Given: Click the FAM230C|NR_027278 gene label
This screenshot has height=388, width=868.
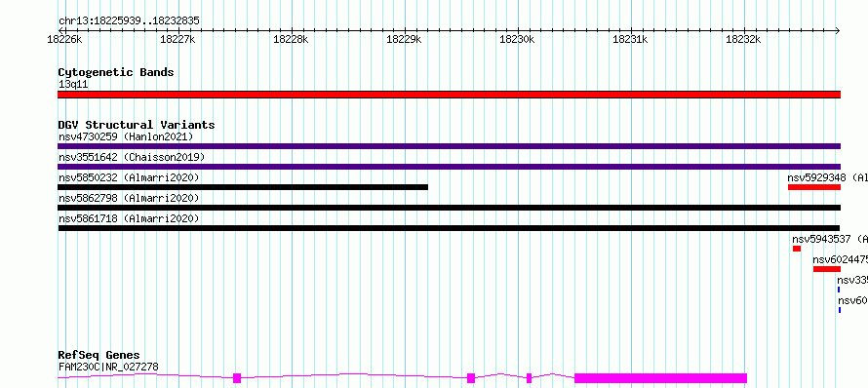Looking at the screenshot, I should pos(108,367).
